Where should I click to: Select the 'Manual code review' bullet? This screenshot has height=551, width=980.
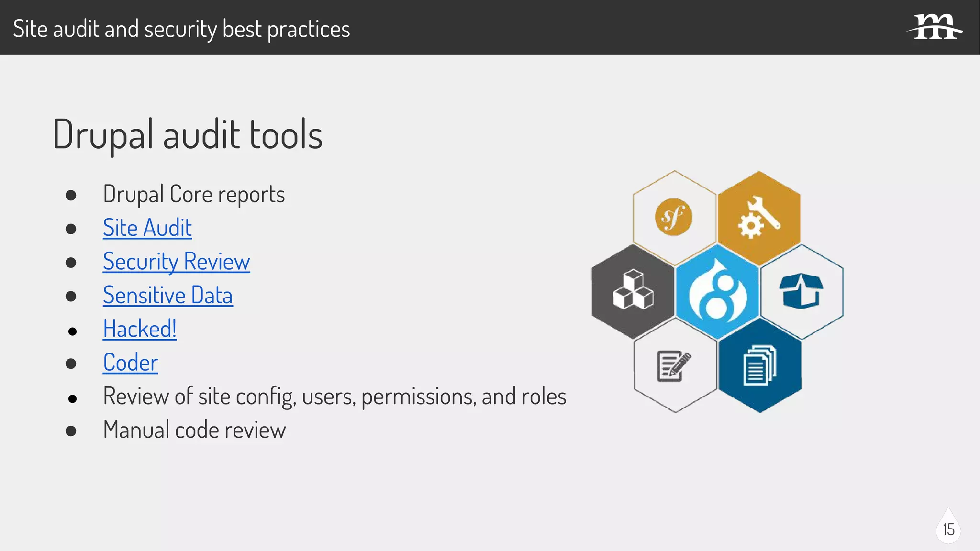[x=194, y=430]
